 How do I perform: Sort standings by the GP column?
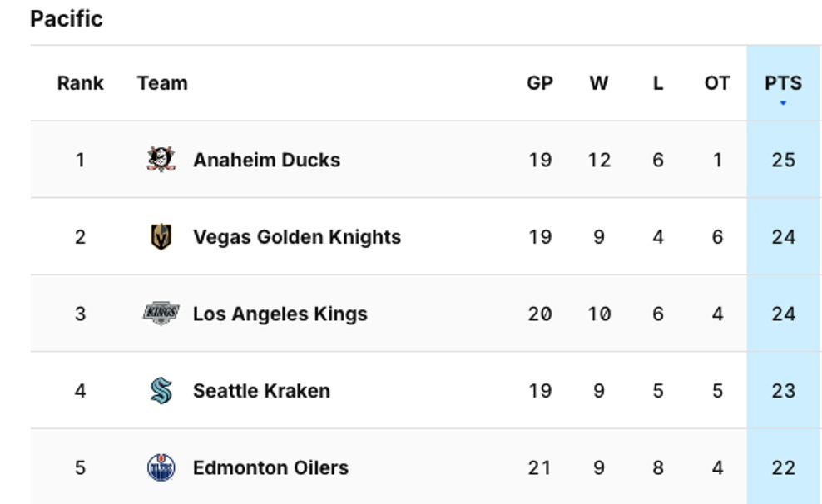point(540,83)
